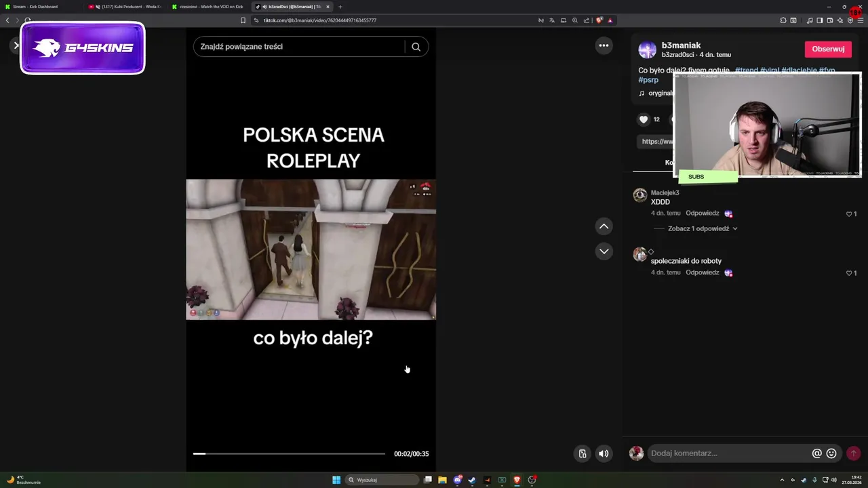Reply to Maciejek3 with Odpowiedz

point(703,213)
